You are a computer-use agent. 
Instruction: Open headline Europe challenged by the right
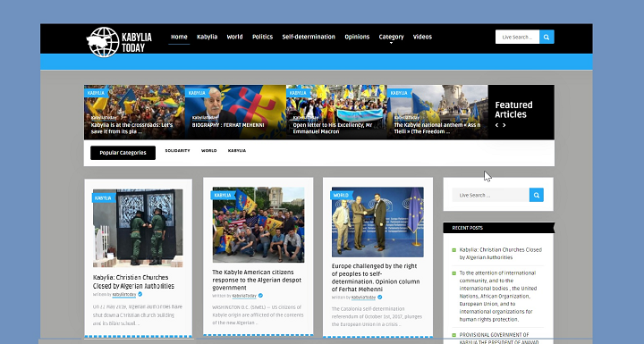(x=376, y=278)
